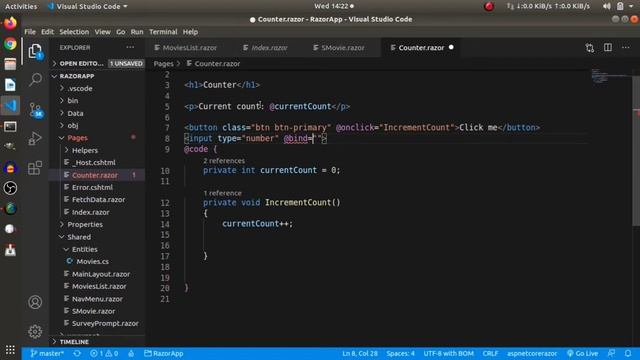Open the Accounts icon in activity bar
The height and width of the screenshot is (360, 640).
coord(35,302)
